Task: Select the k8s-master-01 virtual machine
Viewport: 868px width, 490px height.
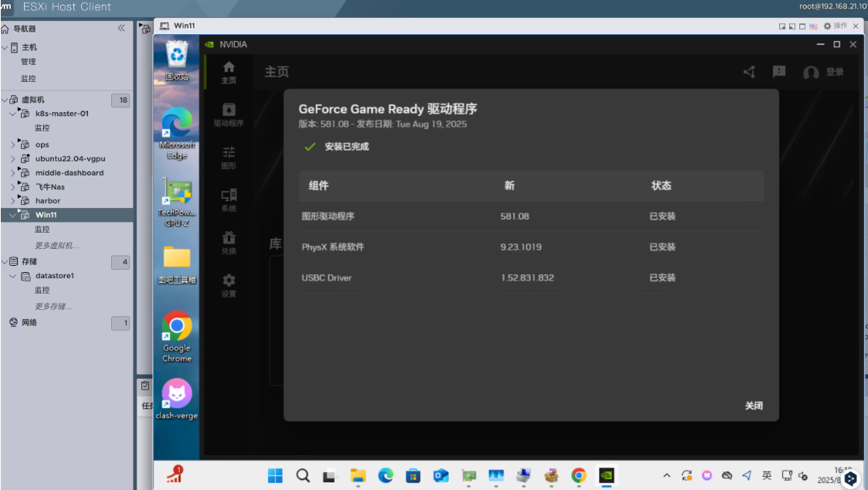Action: [x=62, y=114]
